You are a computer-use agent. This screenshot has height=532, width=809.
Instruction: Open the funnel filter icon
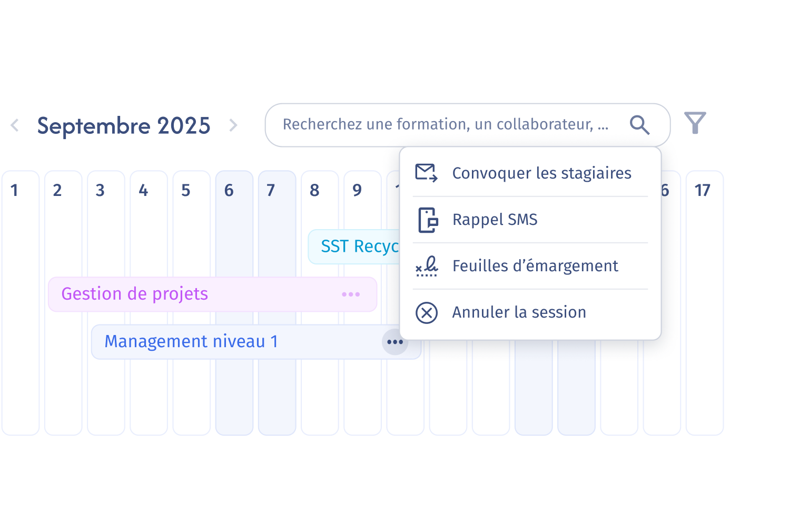tap(695, 123)
